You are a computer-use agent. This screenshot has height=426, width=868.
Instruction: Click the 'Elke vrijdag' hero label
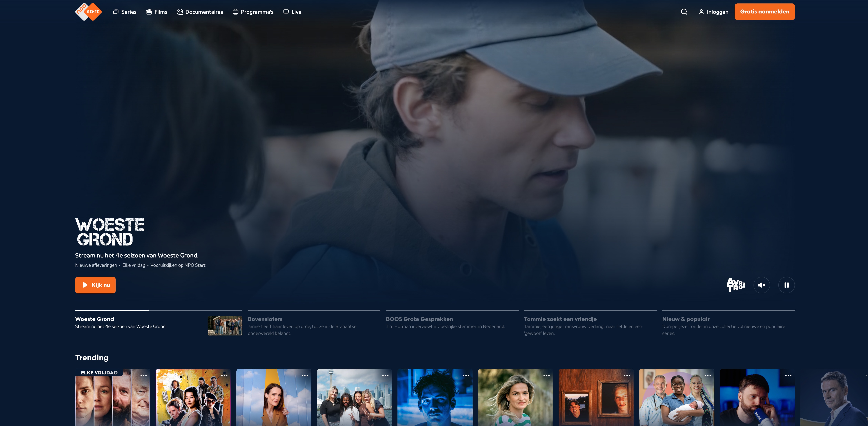coord(134,265)
